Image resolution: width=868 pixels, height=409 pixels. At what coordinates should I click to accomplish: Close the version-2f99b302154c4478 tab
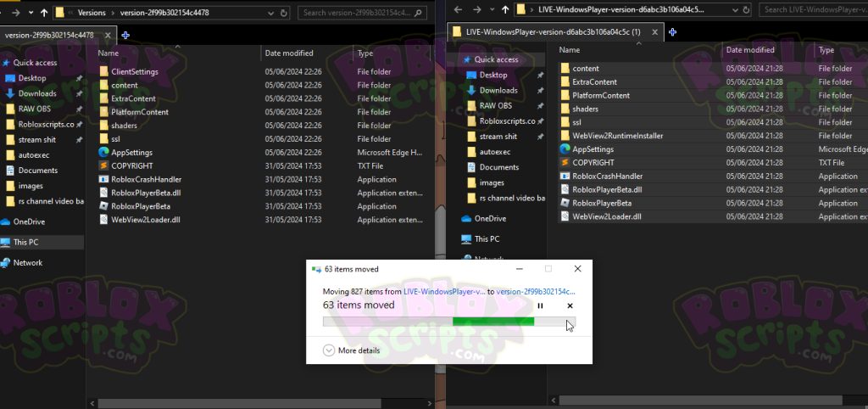(108, 35)
